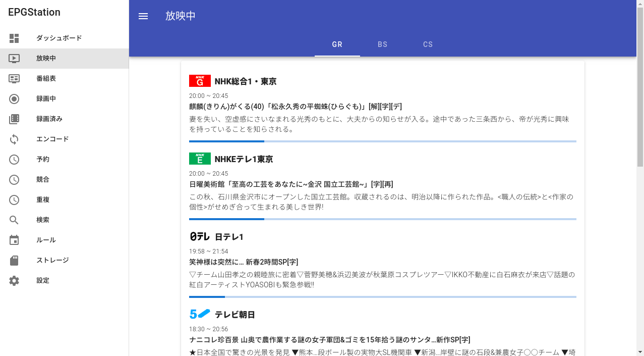Open the NHK総合1・東京 channel
The height and width of the screenshot is (356, 644).
tap(245, 81)
